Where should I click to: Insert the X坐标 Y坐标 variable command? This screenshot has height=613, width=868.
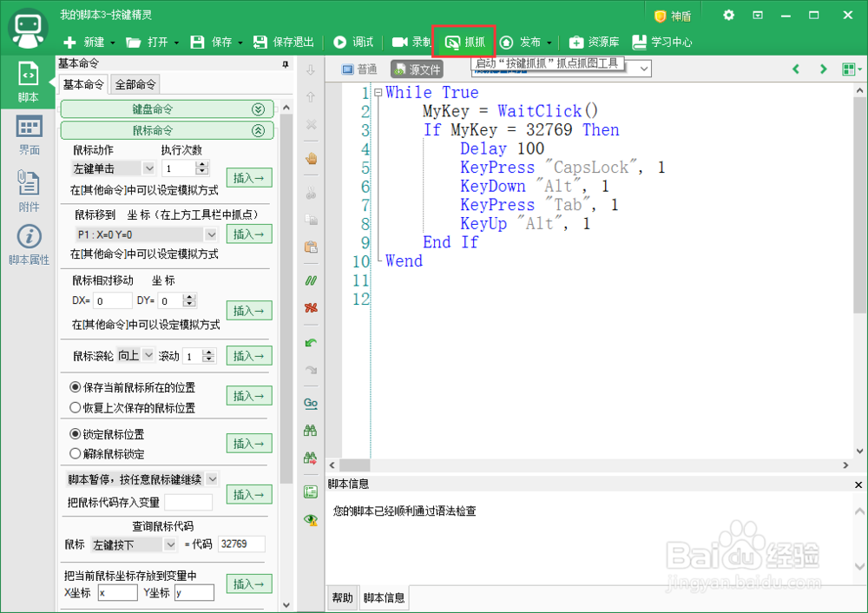249,584
